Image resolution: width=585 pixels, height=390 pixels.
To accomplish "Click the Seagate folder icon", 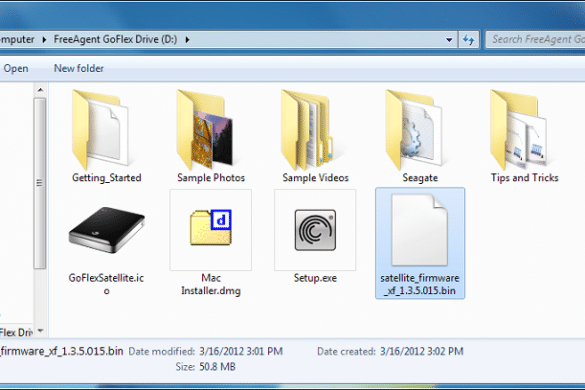I will coord(413,130).
